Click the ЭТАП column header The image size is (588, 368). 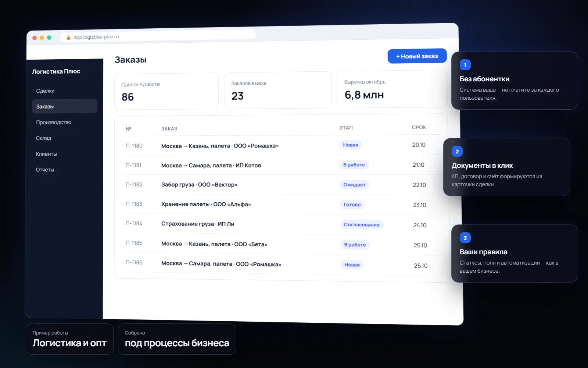346,128
